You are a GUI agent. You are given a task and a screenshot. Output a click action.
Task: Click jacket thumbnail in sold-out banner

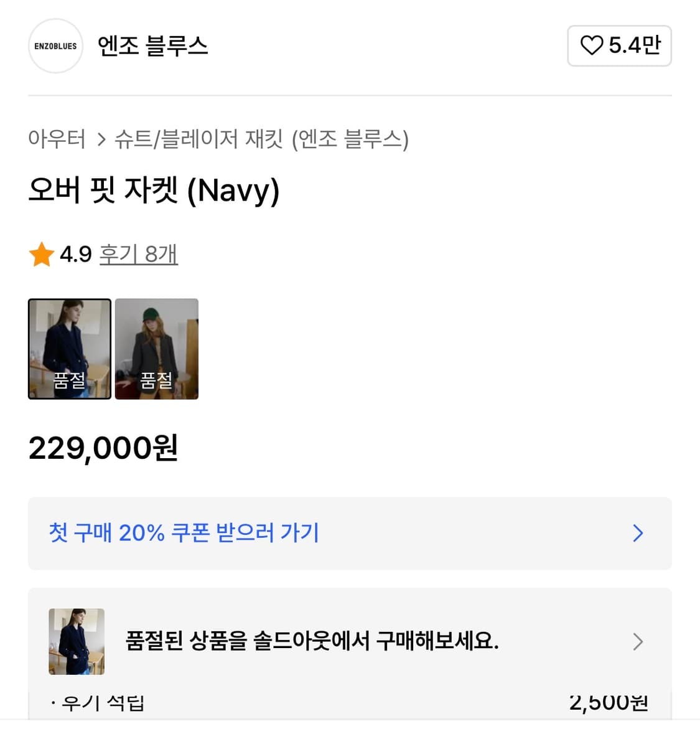tap(77, 641)
